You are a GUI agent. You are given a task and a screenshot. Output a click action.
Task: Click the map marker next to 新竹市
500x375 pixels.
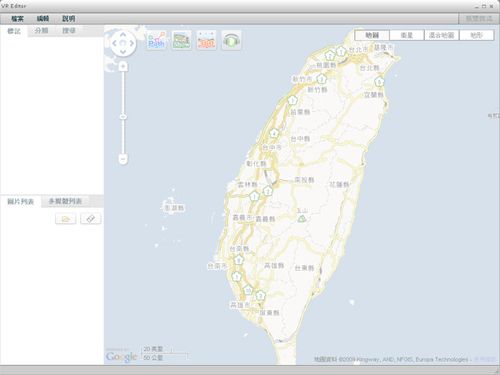pyautogui.click(x=321, y=79)
